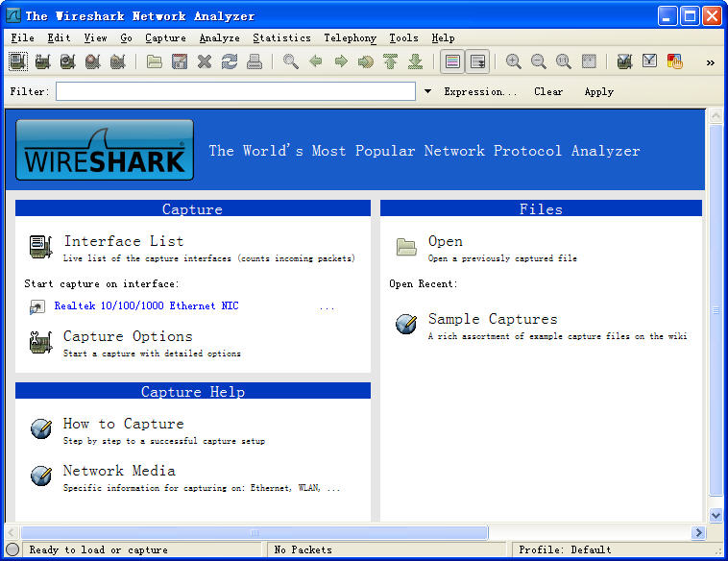Open the coloring rules icon

[674, 62]
